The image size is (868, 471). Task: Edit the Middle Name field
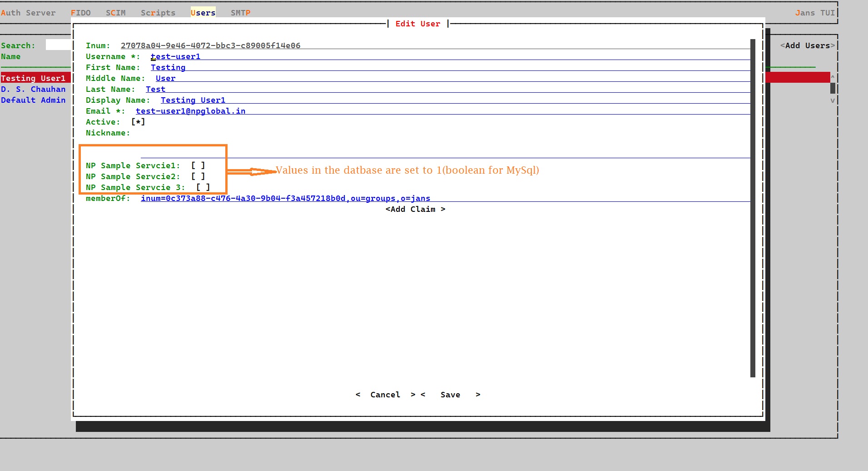(453, 78)
